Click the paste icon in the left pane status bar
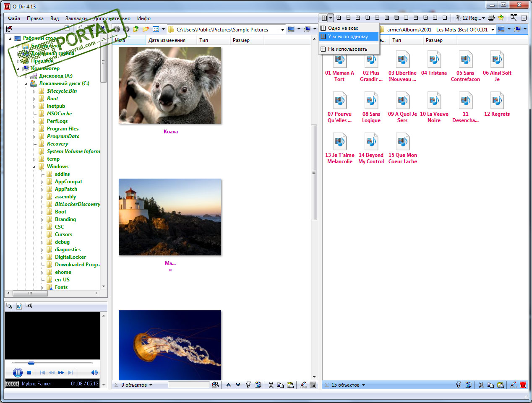Screen dimensions: 532x403 290,385
